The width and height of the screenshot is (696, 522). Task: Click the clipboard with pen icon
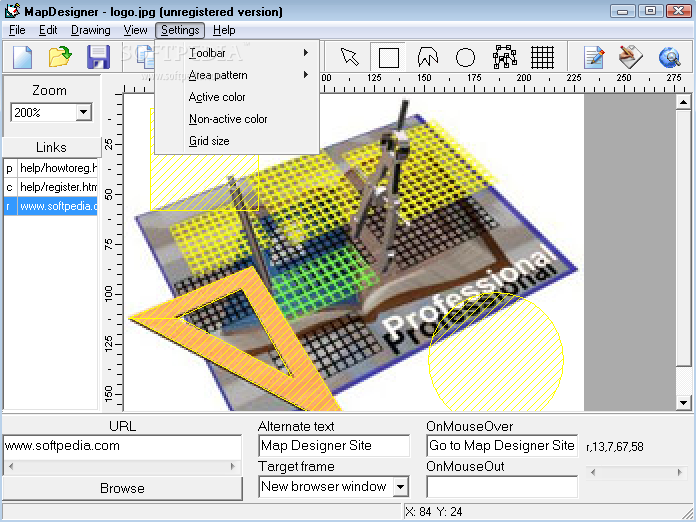pyautogui.click(x=631, y=57)
